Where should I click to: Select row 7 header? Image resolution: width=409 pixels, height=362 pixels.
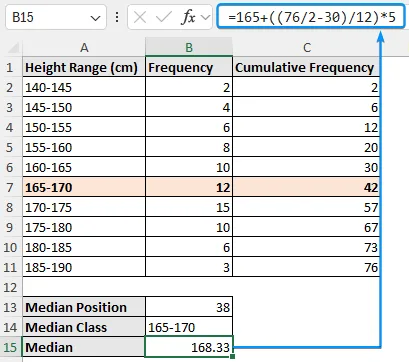pyautogui.click(x=10, y=187)
